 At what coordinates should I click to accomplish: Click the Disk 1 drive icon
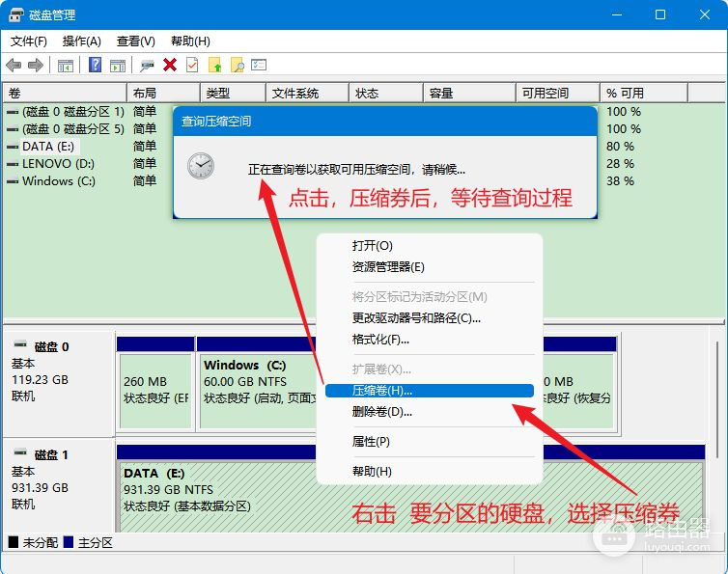coord(20,451)
